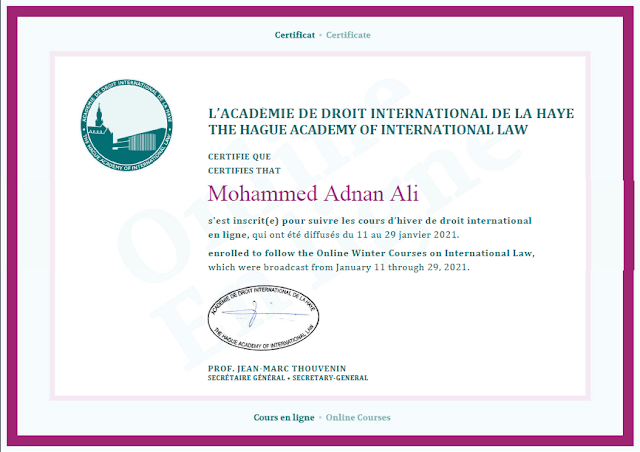Click the 'CERTIFIE QUE' line

coord(240,157)
